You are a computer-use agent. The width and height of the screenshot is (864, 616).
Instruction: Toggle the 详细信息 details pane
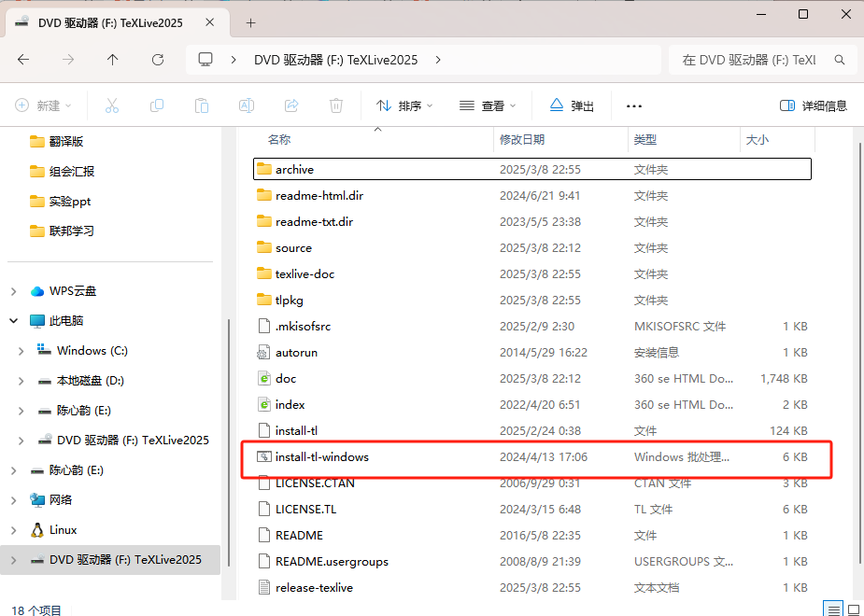[x=814, y=105]
